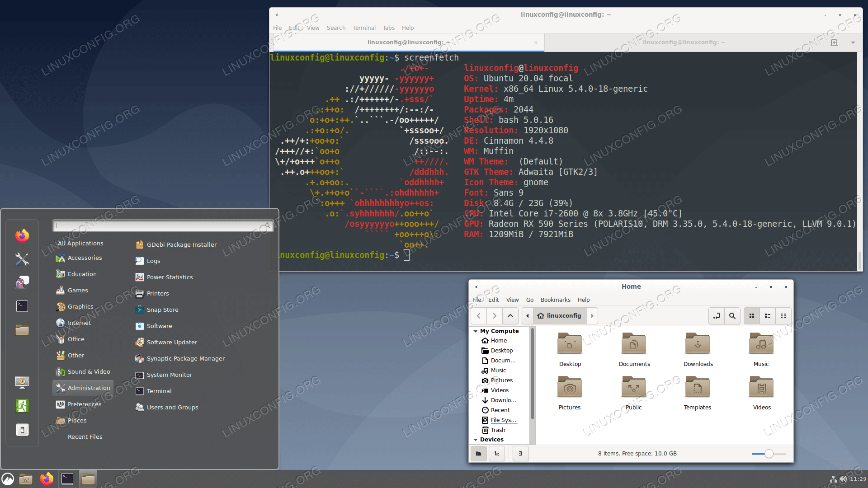This screenshot has height=488, width=868.
Task: Select File System in file manager sidebar
Action: (499, 420)
